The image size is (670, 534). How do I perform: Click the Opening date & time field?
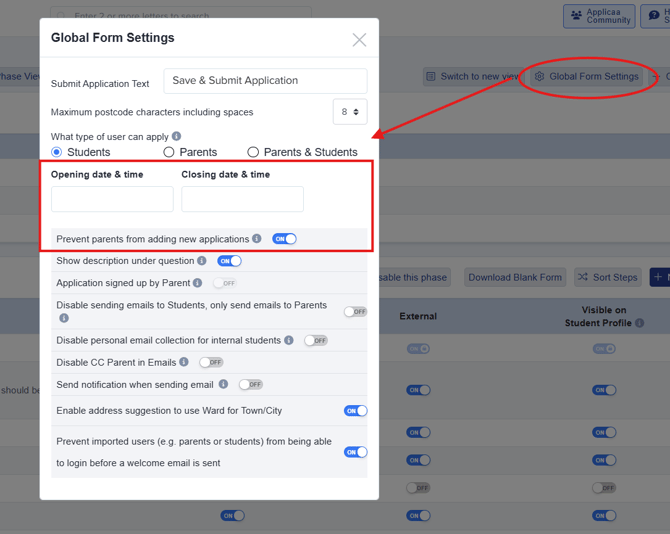112,199
